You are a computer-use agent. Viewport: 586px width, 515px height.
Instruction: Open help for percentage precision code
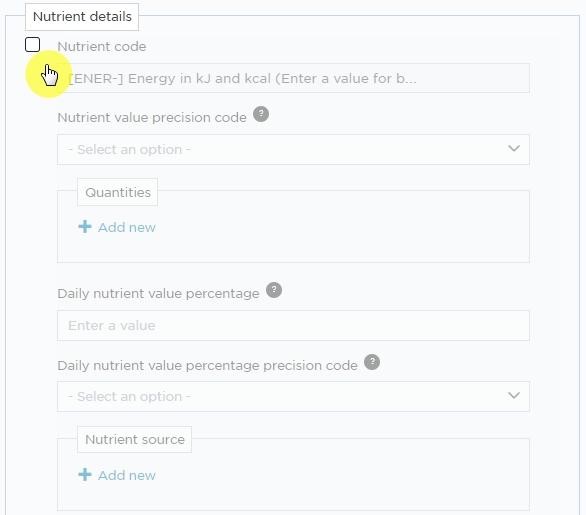click(x=372, y=362)
